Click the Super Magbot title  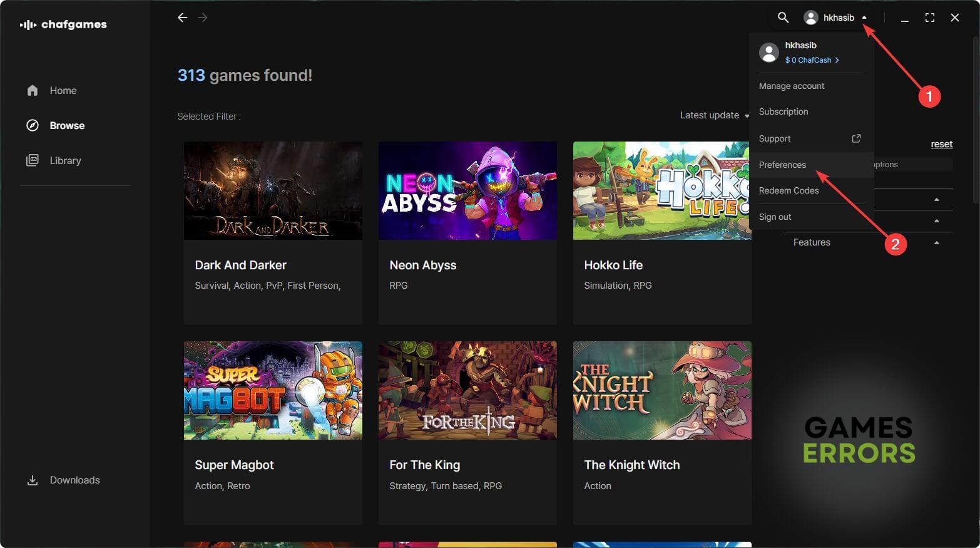(235, 465)
